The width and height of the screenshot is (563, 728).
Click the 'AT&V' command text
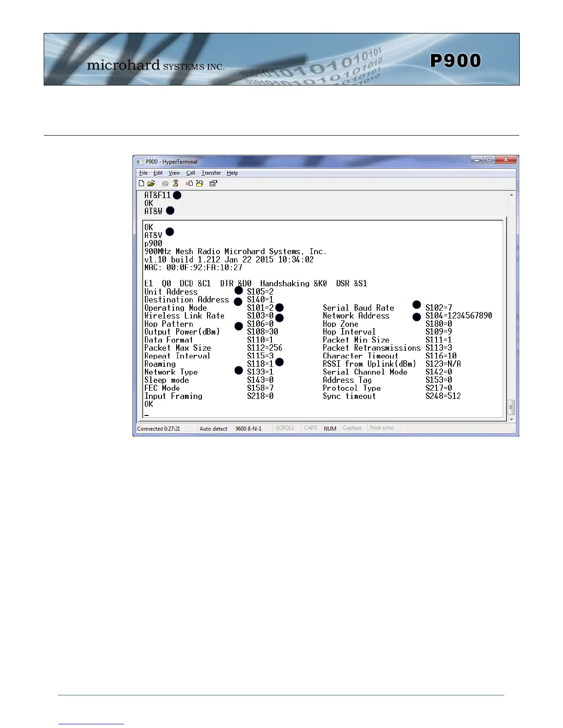pyautogui.click(x=153, y=235)
